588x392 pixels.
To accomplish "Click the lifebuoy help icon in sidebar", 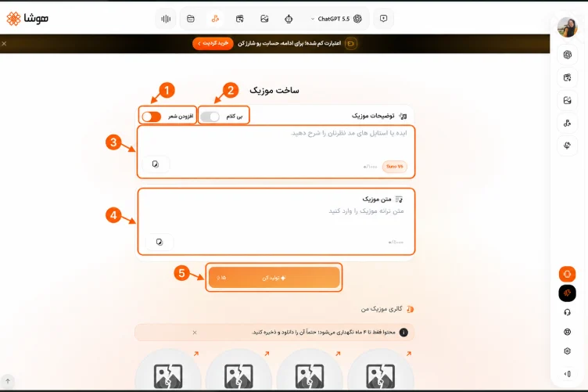I will coord(567,332).
